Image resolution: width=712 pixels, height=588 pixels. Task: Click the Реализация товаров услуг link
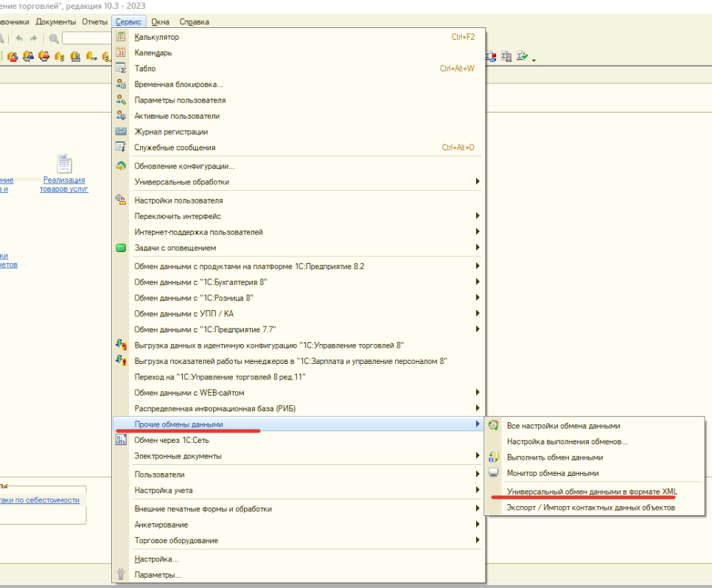pyautogui.click(x=64, y=184)
